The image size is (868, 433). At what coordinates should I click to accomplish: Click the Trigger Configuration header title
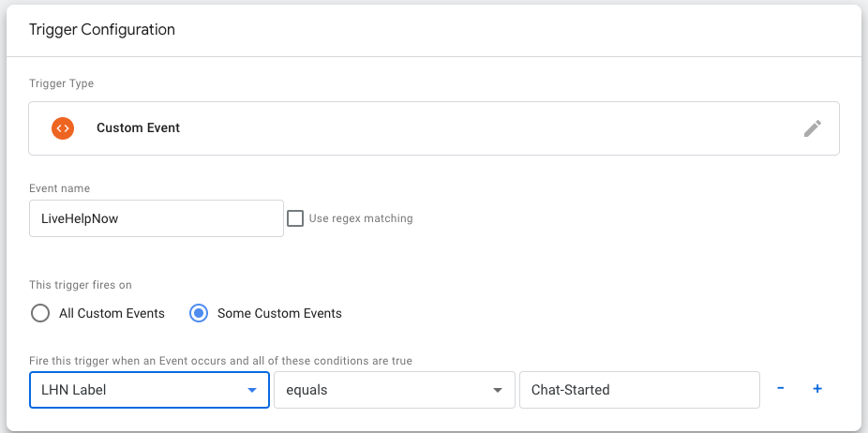pyautogui.click(x=102, y=29)
